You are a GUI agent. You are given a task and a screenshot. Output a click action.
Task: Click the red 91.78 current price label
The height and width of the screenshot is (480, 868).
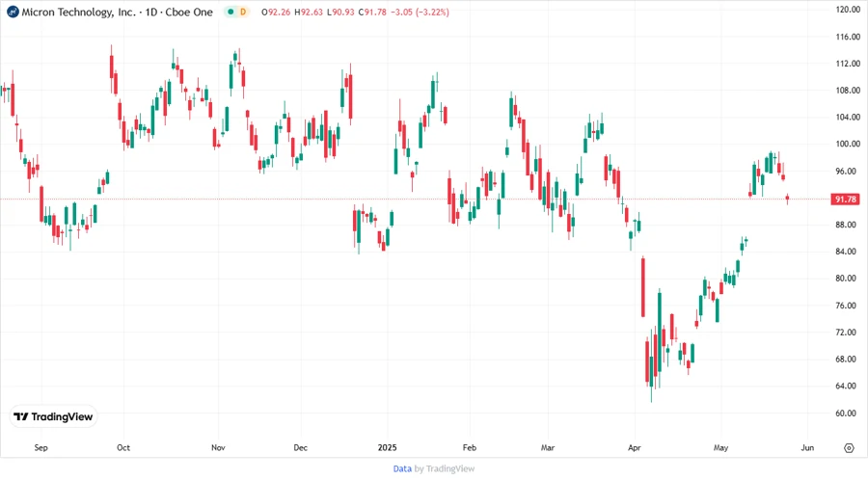tap(845, 200)
